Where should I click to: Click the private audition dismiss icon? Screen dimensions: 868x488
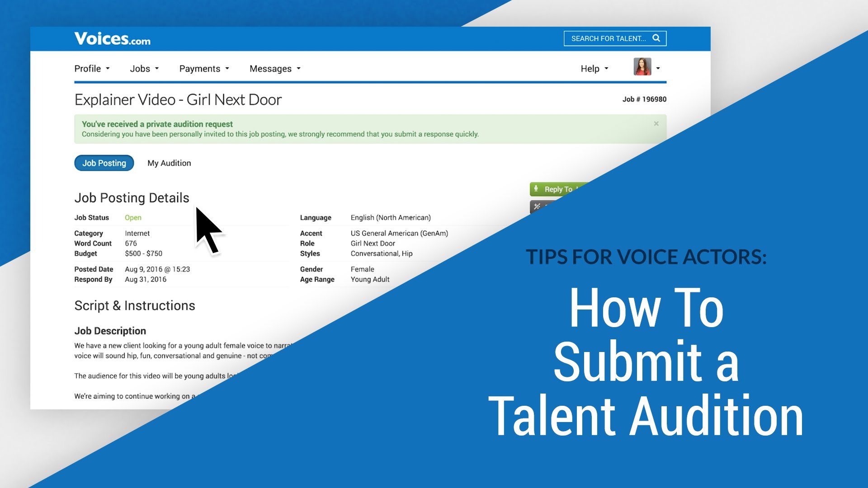656,124
